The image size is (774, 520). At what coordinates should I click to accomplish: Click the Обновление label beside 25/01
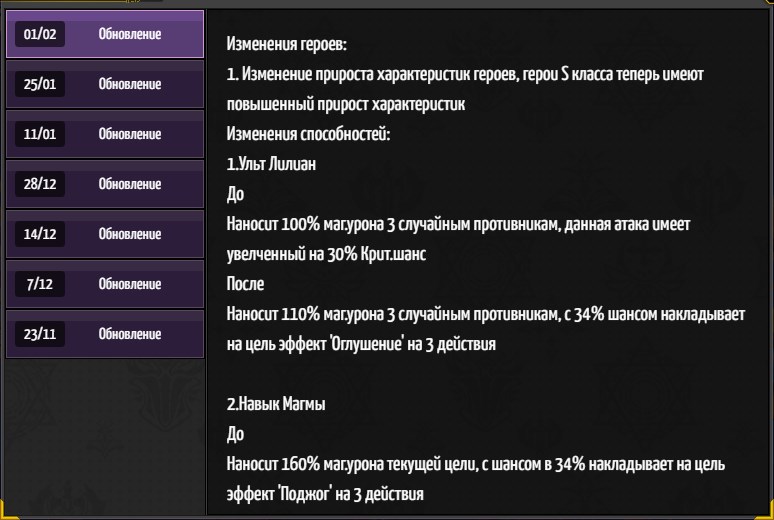130,84
